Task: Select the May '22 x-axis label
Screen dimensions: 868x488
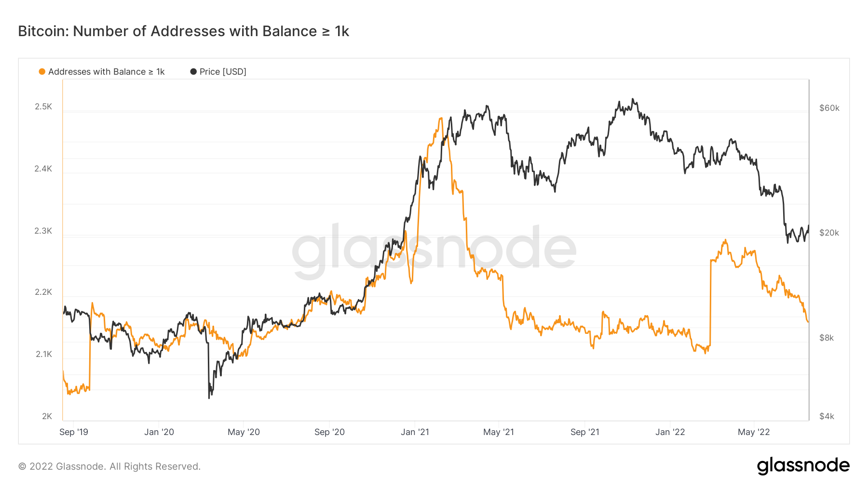Action: point(754,432)
